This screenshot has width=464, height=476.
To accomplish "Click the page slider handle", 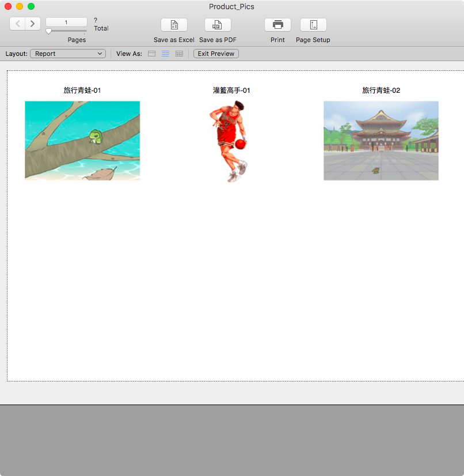I will click(x=48, y=31).
